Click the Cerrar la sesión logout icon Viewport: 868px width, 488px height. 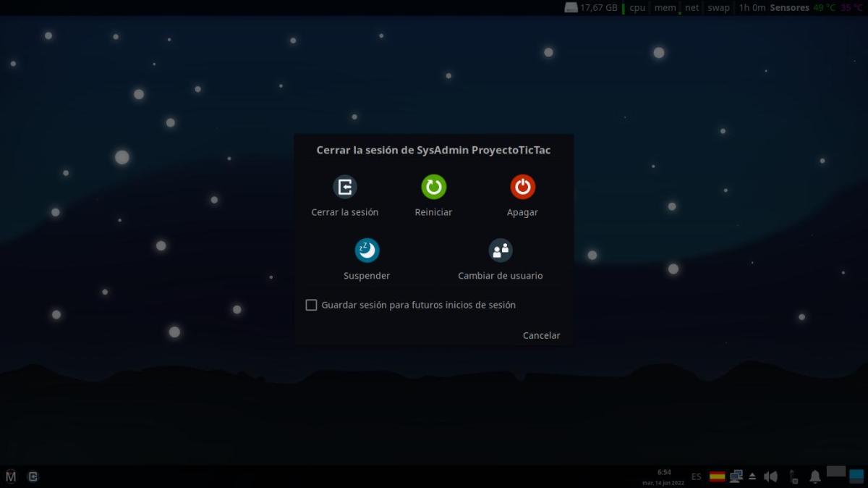(345, 188)
